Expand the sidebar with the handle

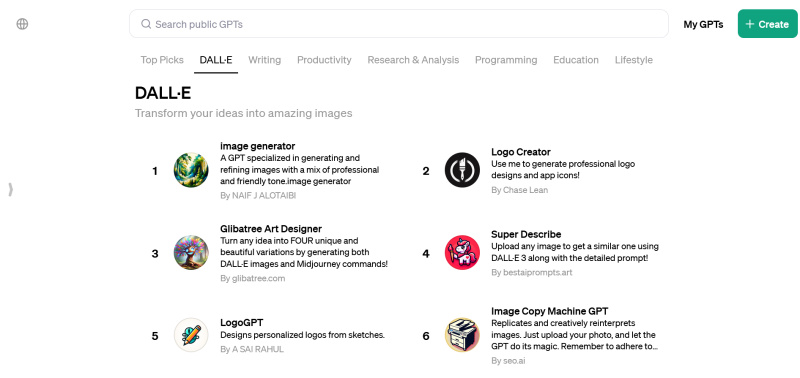[x=10, y=190]
